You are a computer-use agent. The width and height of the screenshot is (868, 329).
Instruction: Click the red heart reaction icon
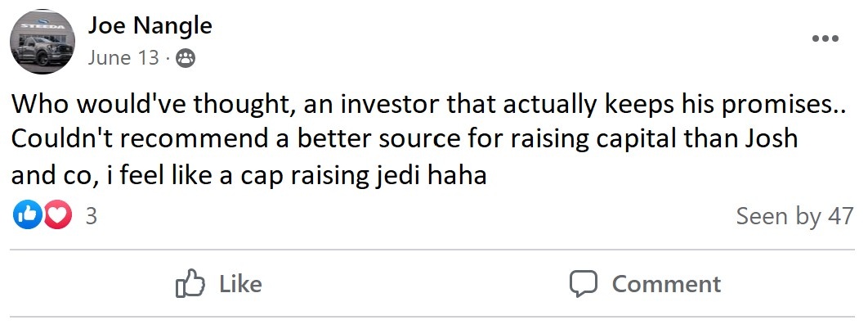(57, 215)
